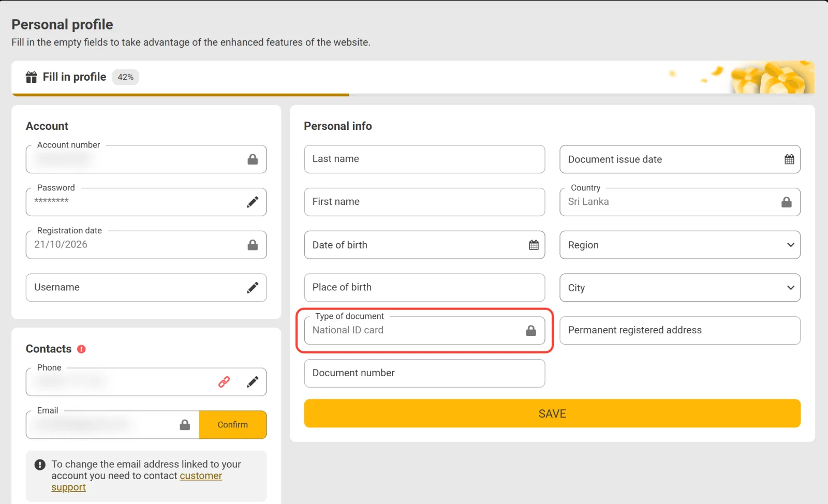Click the lock icon in Registration date field
828x504 pixels.
[x=253, y=245]
